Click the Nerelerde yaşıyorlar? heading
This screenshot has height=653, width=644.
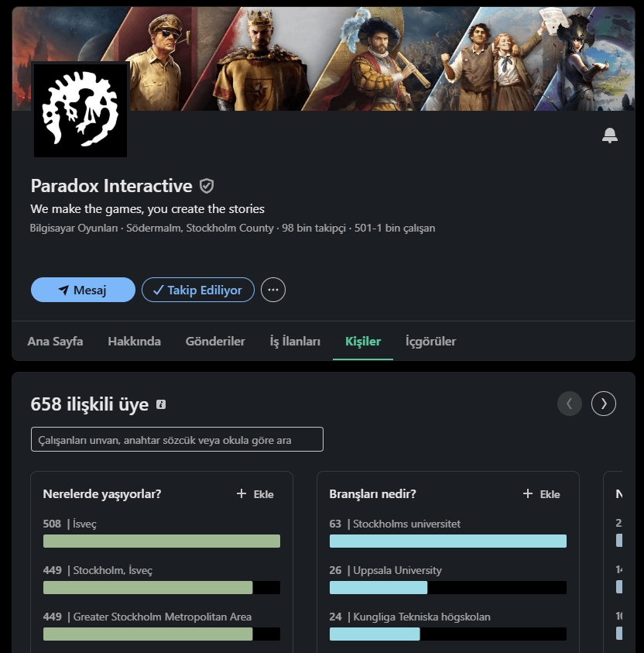102,494
